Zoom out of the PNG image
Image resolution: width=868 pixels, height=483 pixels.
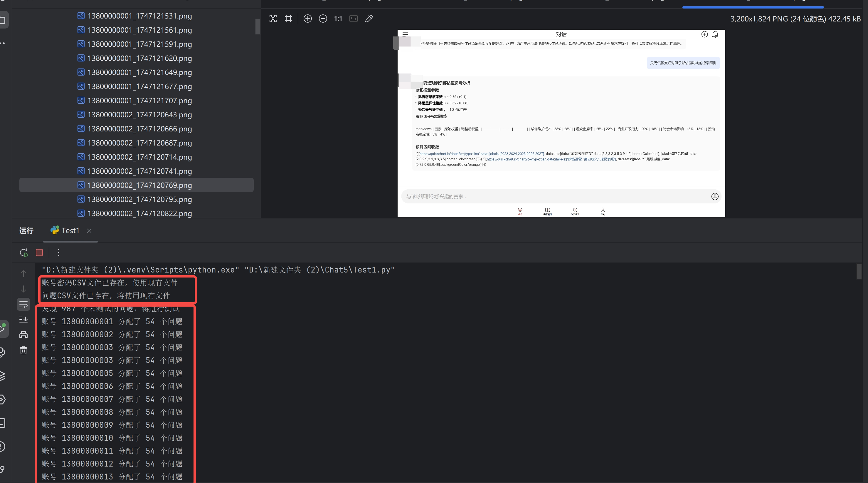(323, 19)
